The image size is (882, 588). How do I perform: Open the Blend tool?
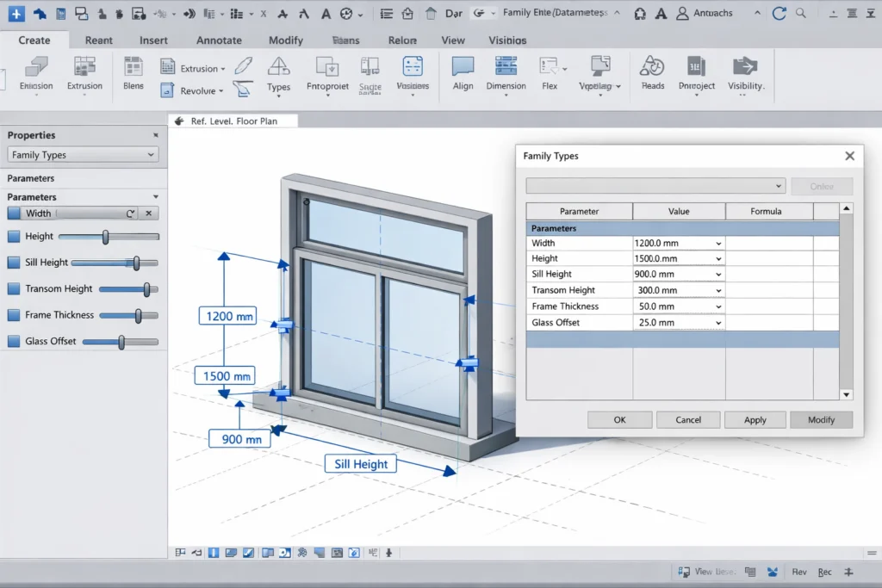pyautogui.click(x=133, y=76)
